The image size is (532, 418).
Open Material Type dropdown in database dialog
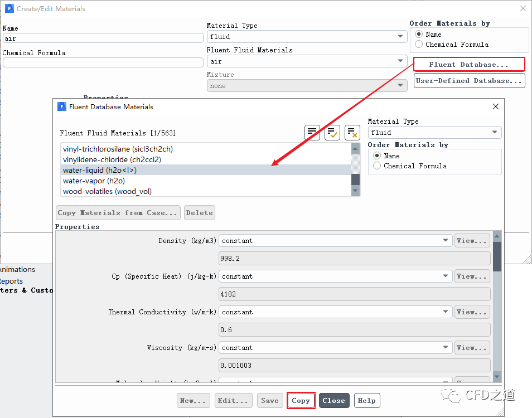click(435, 133)
